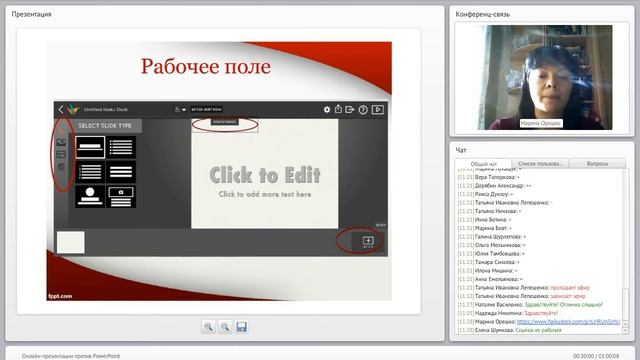Choose the person profile slide type tile
The image size is (640, 360).
click(x=90, y=196)
